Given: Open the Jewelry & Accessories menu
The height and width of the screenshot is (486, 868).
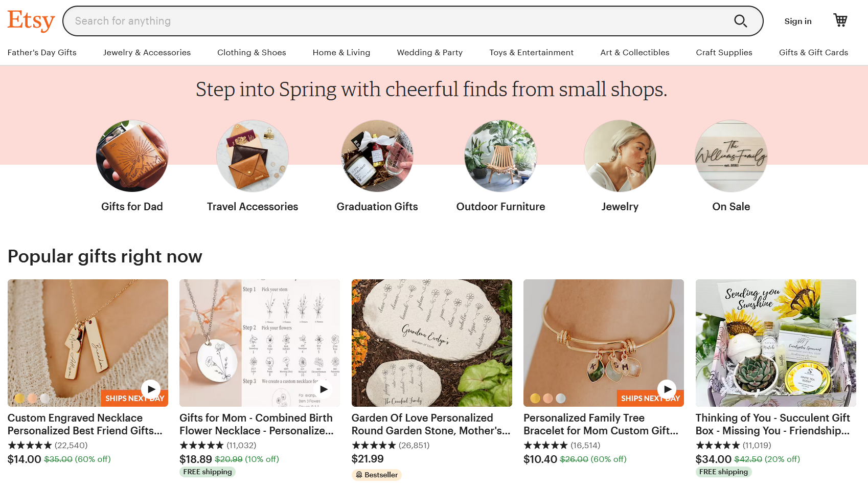Looking at the screenshot, I should click(147, 52).
